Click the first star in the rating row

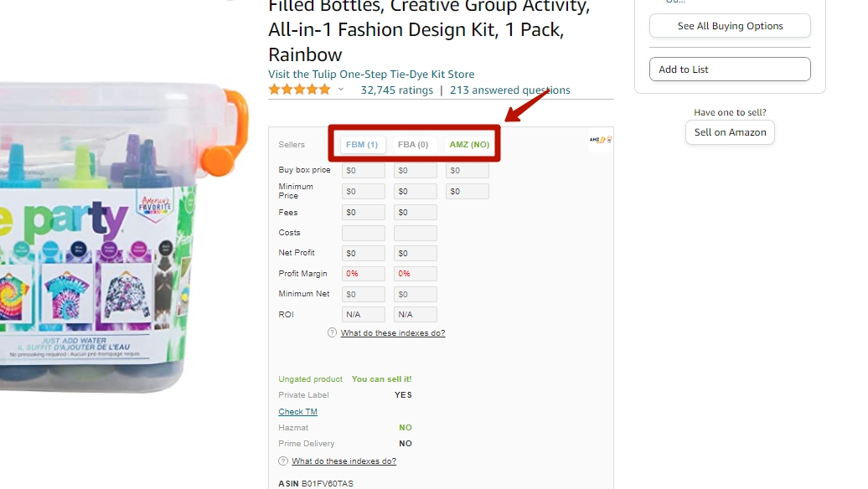275,89
